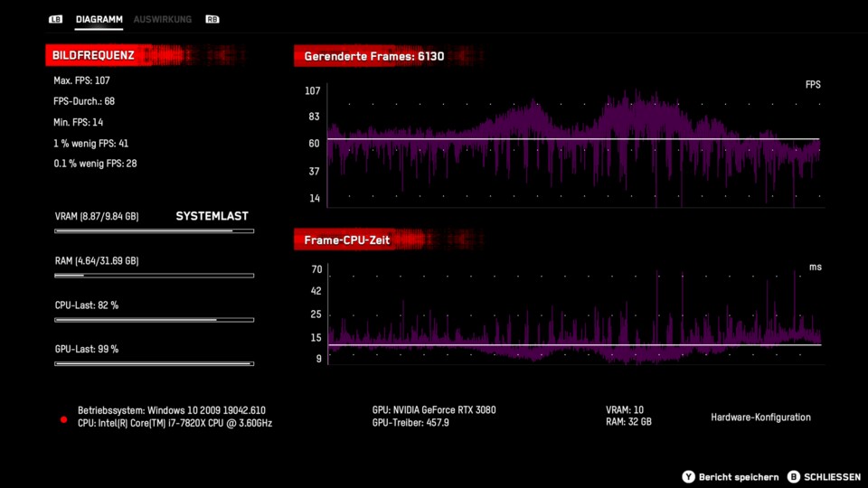Click the Y button icon
The width and height of the screenshot is (868, 488).
click(x=688, y=476)
